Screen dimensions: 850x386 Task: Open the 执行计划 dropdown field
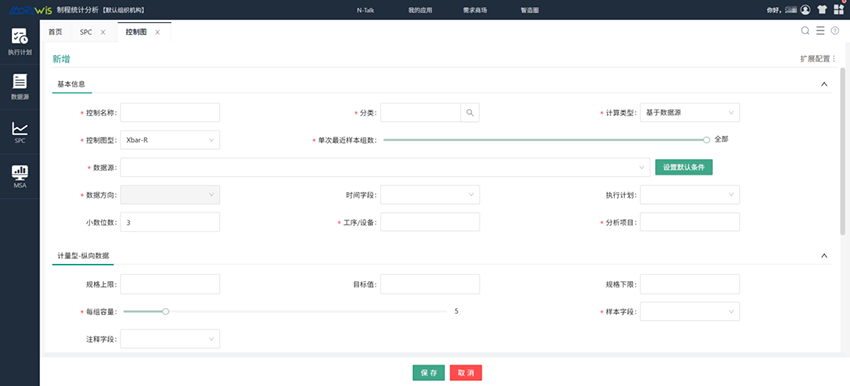click(690, 195)
